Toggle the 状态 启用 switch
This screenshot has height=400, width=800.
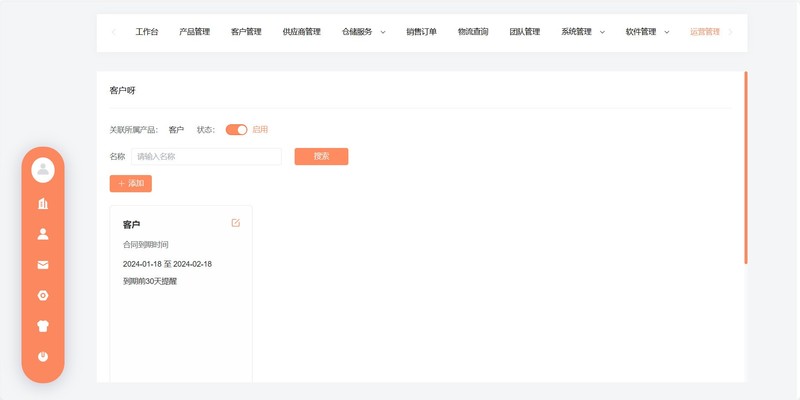pos(236,130)
